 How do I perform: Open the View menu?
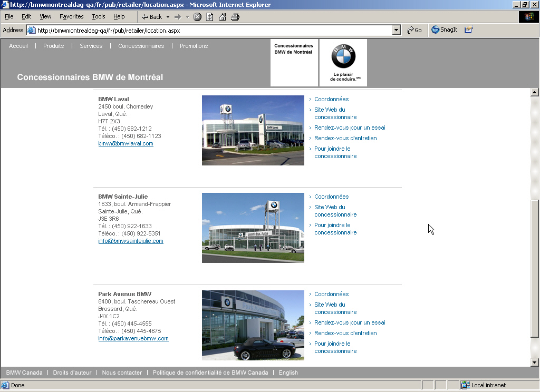click(45, 16)
